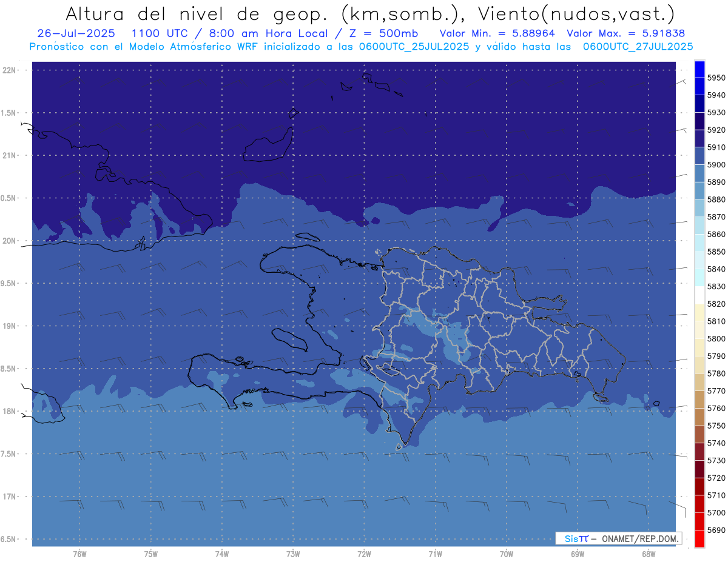Click the '17N' latitude label
This screenshot has width=728, height=562.
pyautogui.click(x=10, y=497)
